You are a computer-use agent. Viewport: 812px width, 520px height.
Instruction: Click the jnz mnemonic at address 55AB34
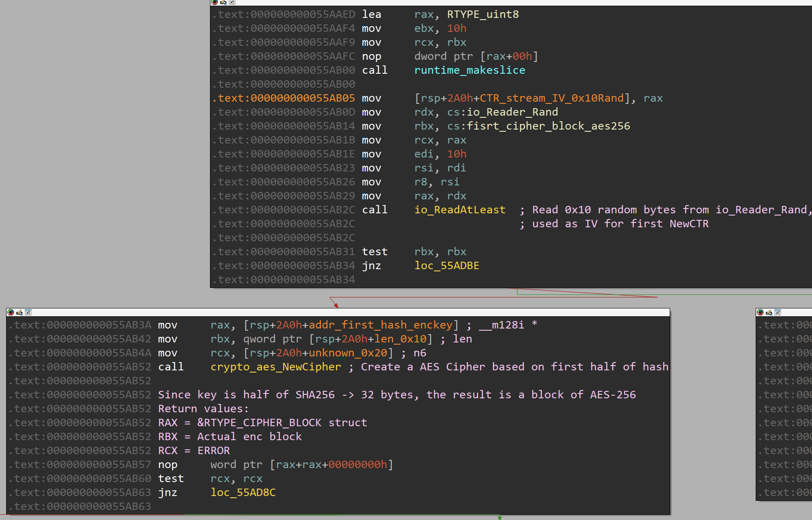click(x=372, y=266)
